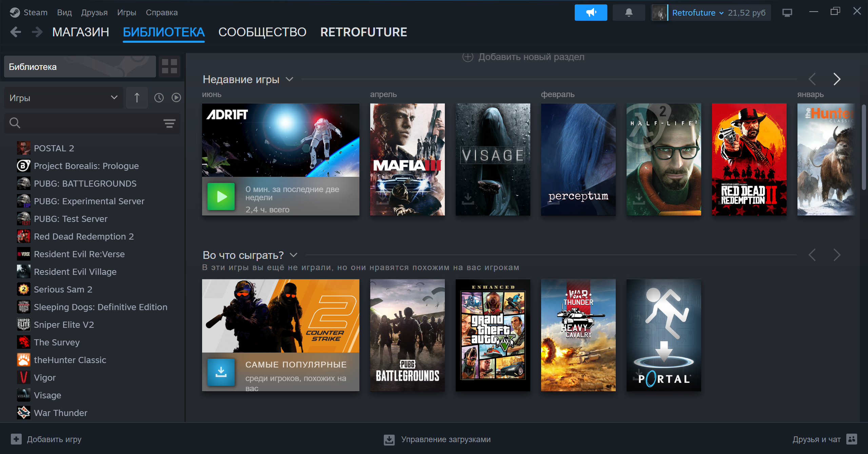The width and height of the screenshot is (868, 454).
Task: Expand the Игры category dropdown
Action: pos(64,98)
